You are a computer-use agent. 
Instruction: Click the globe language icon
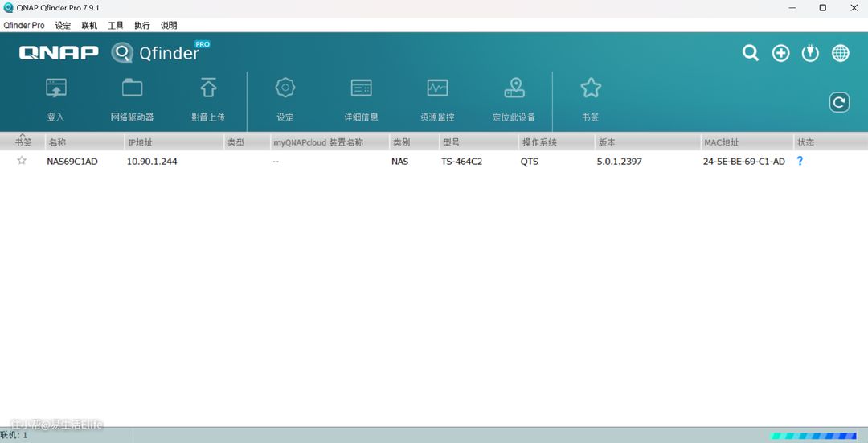(841, 53)
